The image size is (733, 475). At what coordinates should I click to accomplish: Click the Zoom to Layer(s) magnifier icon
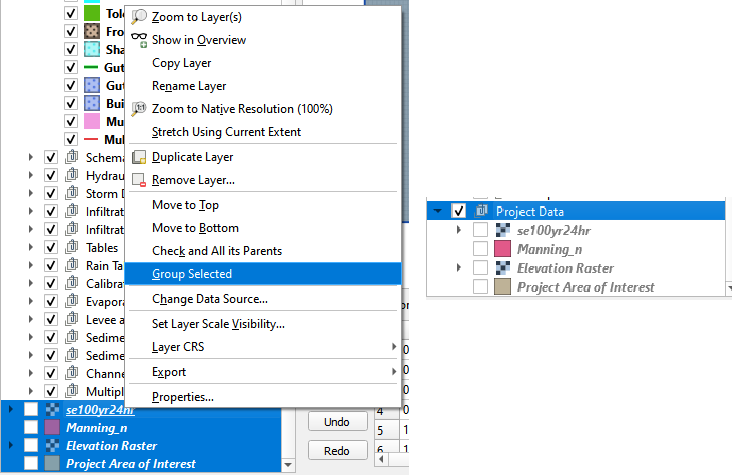140,16
